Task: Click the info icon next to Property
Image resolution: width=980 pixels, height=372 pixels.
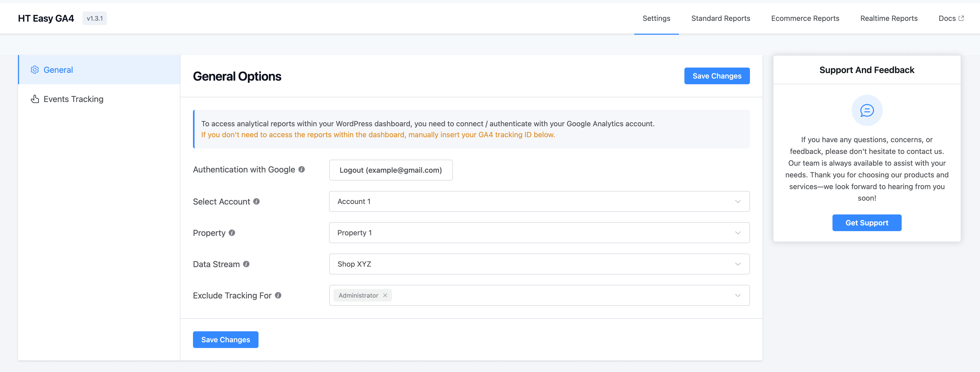Action: click(232, 232)
